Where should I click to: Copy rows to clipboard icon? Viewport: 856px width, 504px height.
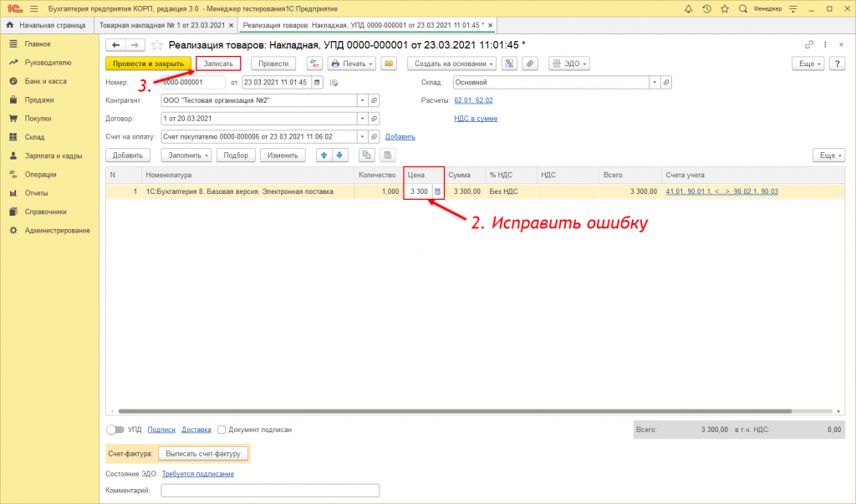click(367, 155)
